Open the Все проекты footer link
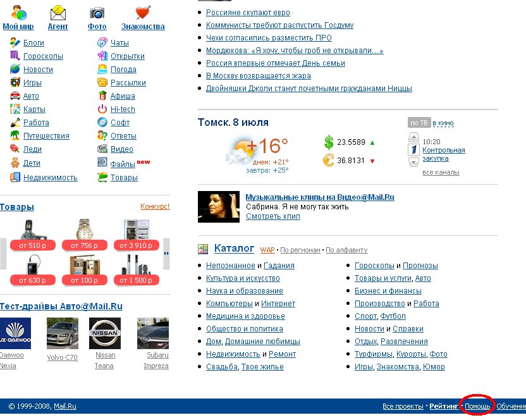 coord(403,406)
